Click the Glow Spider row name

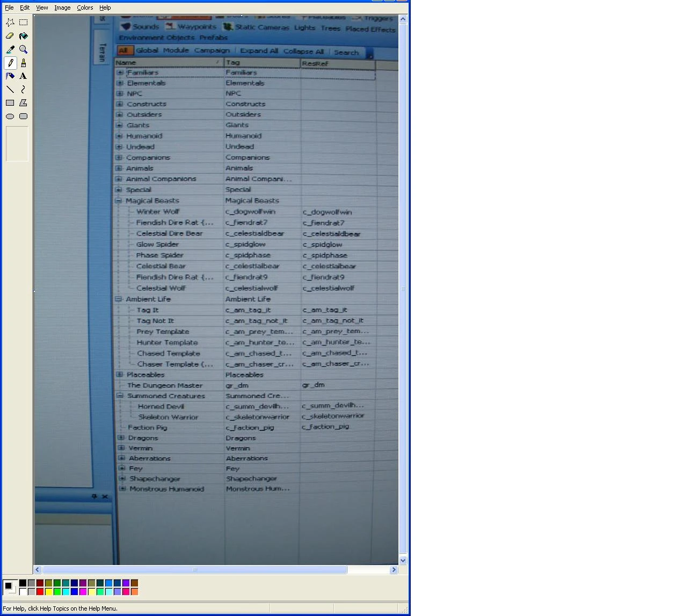pos(157,244)
